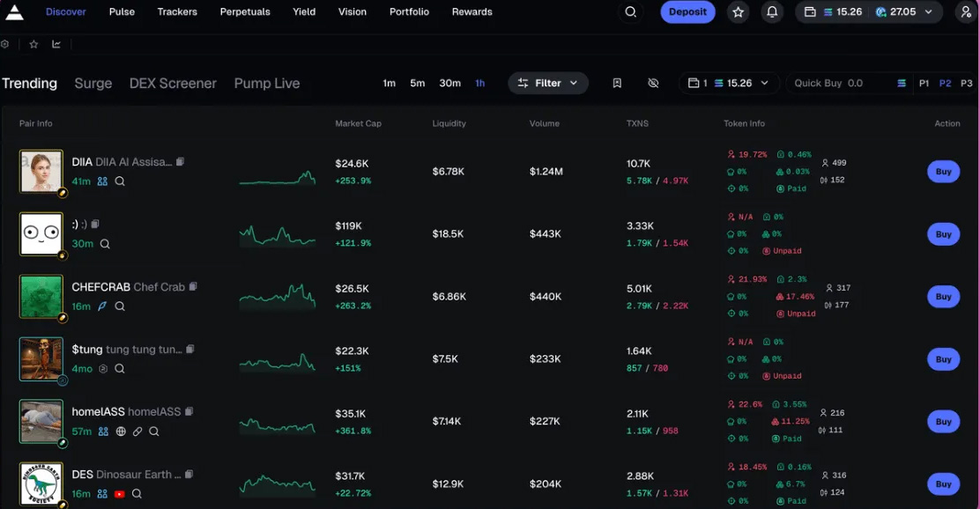Switch timeframe to 5m

(417, 83)
